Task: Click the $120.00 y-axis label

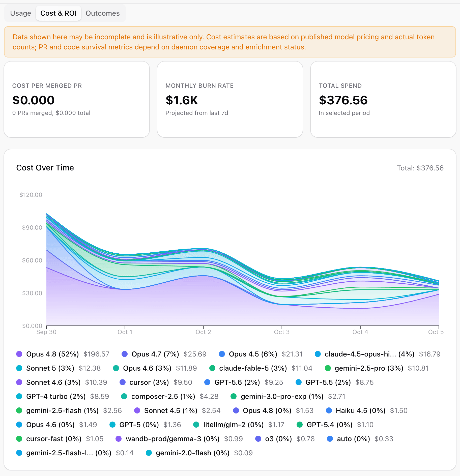Action: (x=31, y=195)
